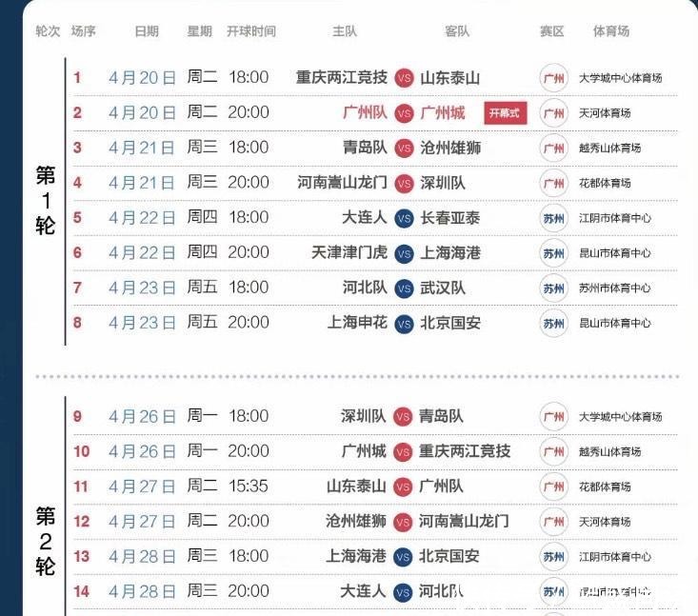The width and height of the screenshot is (698, 616).
Task: Click the VS badge in match 12 after 沧州雄狮
Action: (x=403, y=522)
